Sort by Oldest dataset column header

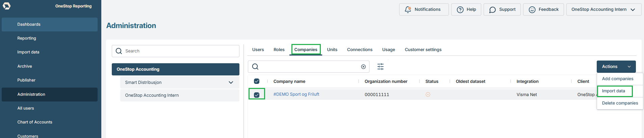point(470,82)
